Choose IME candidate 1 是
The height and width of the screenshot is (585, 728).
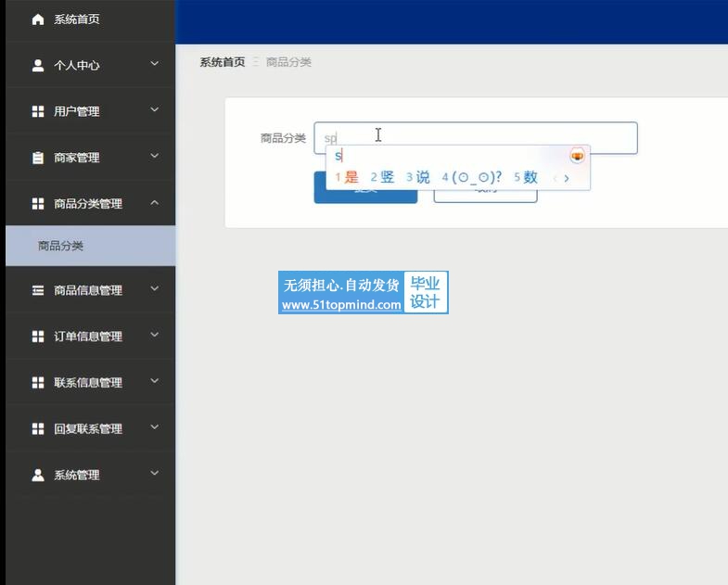click(x=347, y=177)
